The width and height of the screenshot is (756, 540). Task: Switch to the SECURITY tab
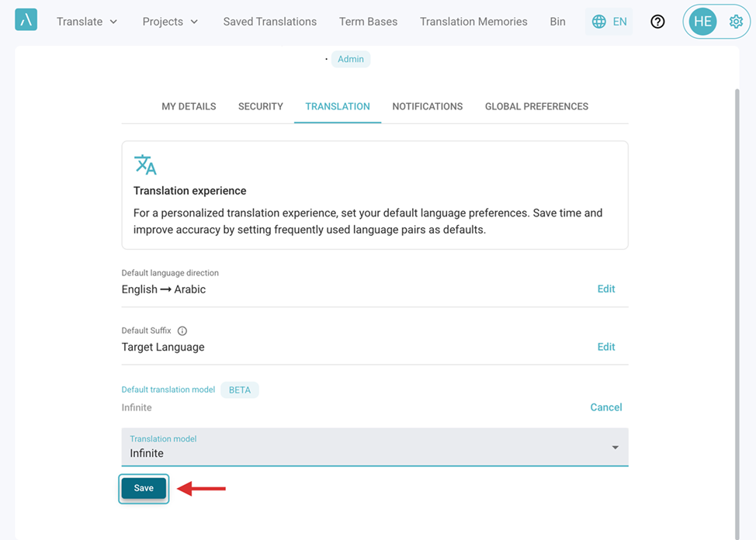pos(260,106)
